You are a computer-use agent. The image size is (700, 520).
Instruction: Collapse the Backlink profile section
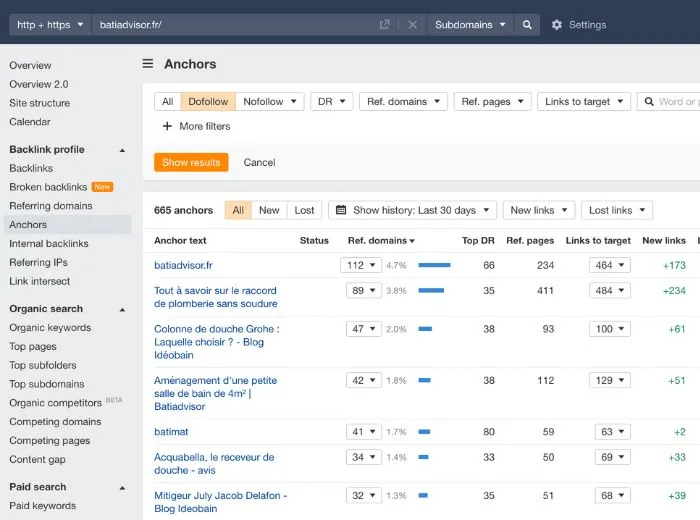pos(122,150)
